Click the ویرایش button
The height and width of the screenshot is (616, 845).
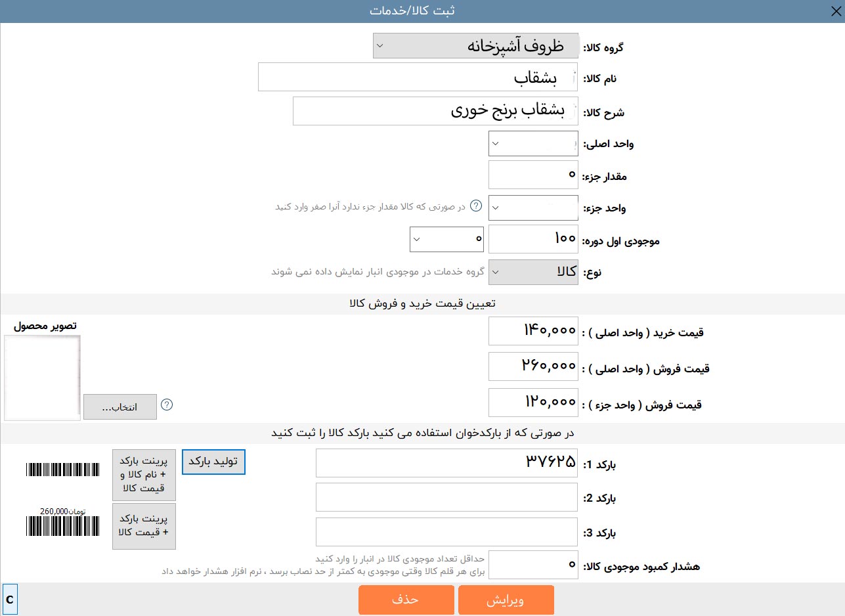[x=506, y=600]
